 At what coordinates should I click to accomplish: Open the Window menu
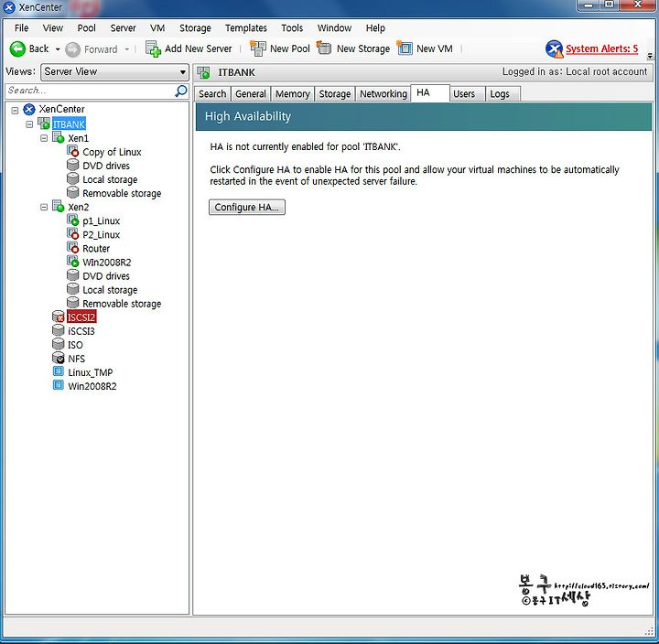point(334,28)
